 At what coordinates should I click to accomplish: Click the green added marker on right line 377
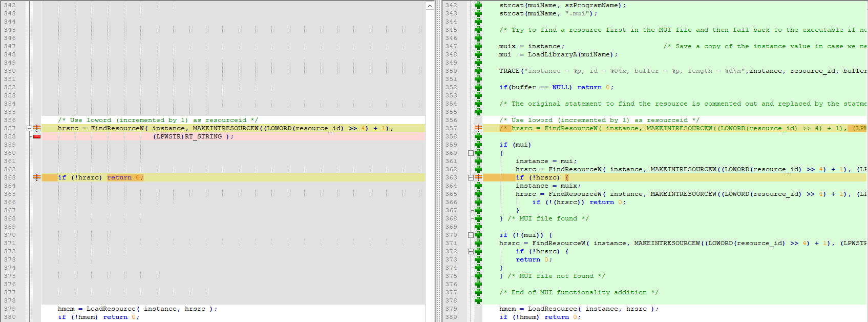(x=478, y=292)
